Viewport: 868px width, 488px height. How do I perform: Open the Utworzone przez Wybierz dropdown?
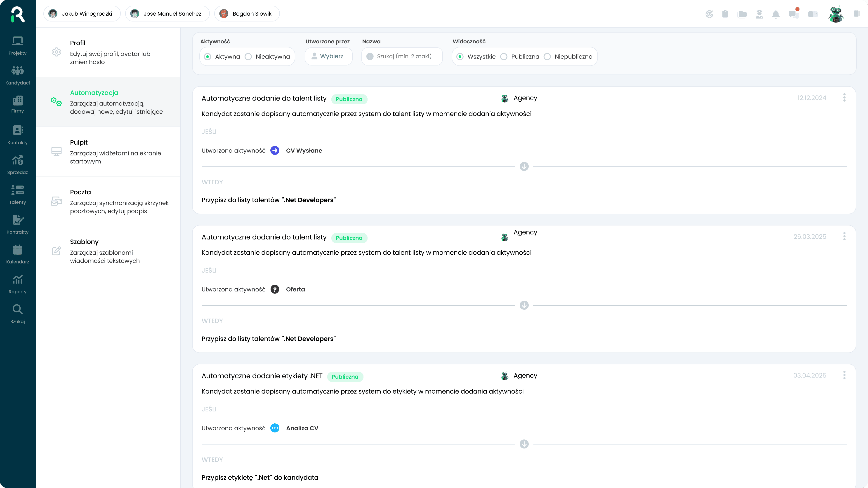328,56
